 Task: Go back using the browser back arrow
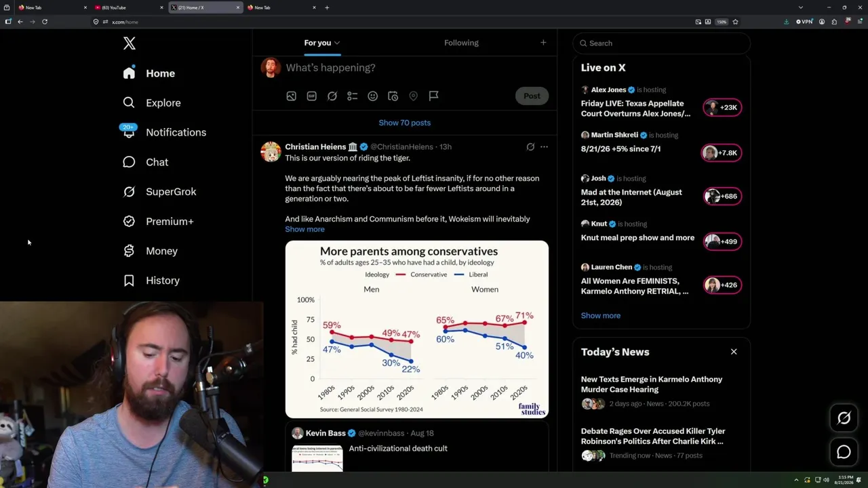(20, 22)
